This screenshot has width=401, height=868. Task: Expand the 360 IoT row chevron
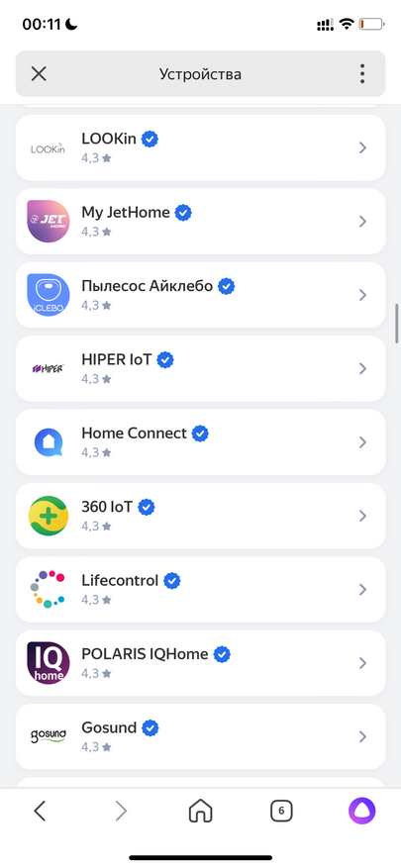point(362,516)
